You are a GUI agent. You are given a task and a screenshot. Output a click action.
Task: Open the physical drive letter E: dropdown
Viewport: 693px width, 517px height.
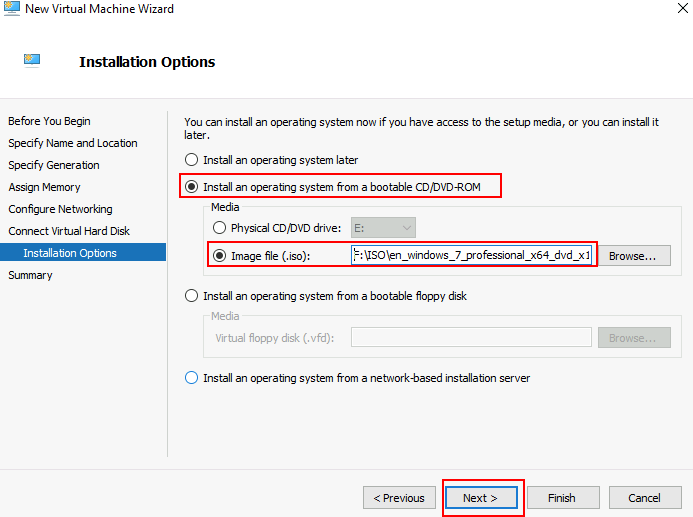[x=382, y=228]
